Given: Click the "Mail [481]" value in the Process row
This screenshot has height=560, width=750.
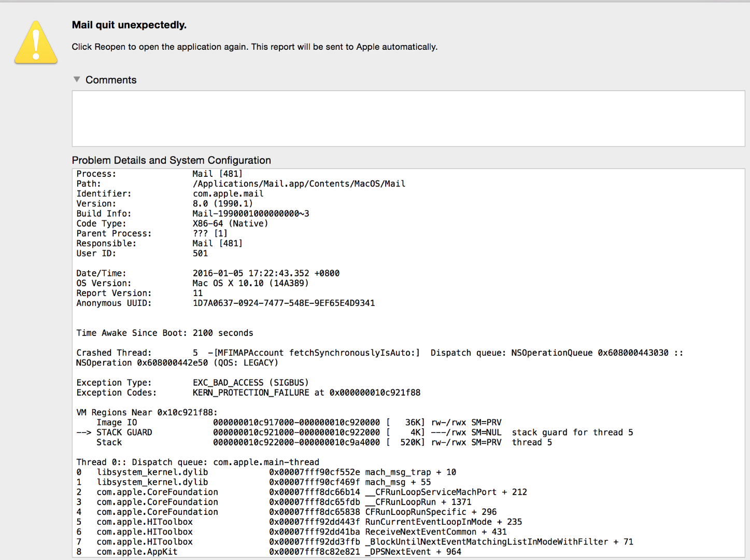Looking at the screenshot, I should point(218,174).
